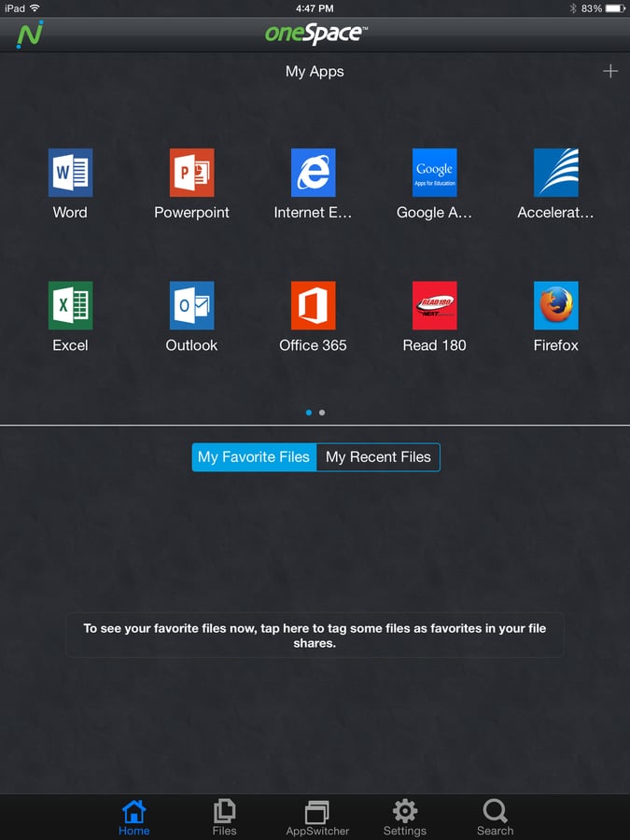Tap the oneSpace logo in header
This screenshot has width=630, height=840.
(x=316, y=34)
